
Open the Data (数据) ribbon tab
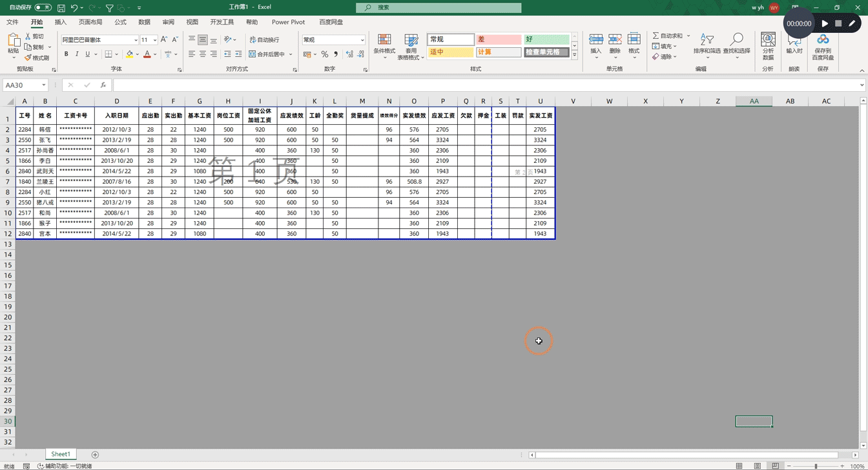point(144,22)
